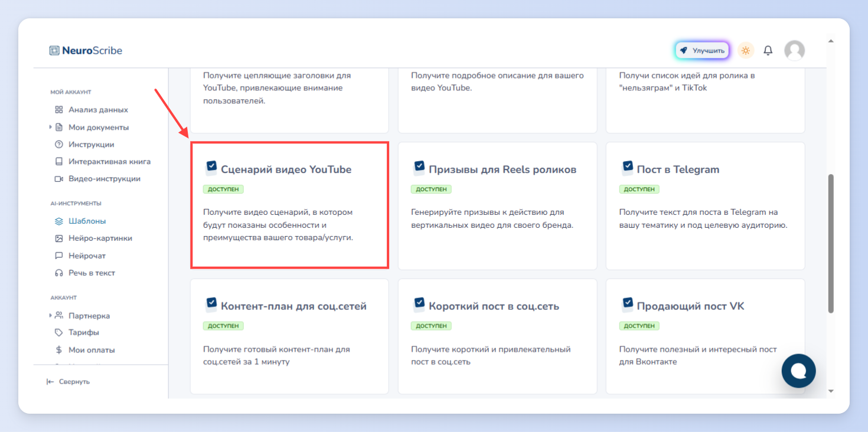Open the YouTube video description card

coord(497,100)
